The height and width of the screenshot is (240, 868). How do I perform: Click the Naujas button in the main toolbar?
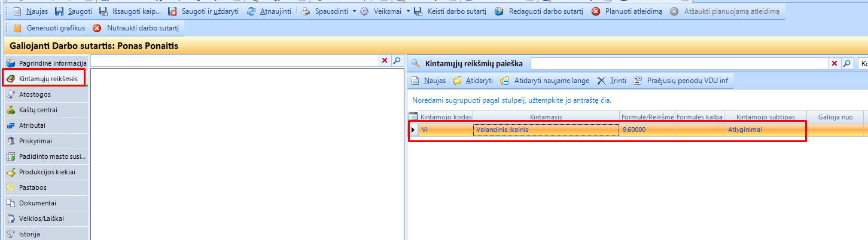[29, 11]
